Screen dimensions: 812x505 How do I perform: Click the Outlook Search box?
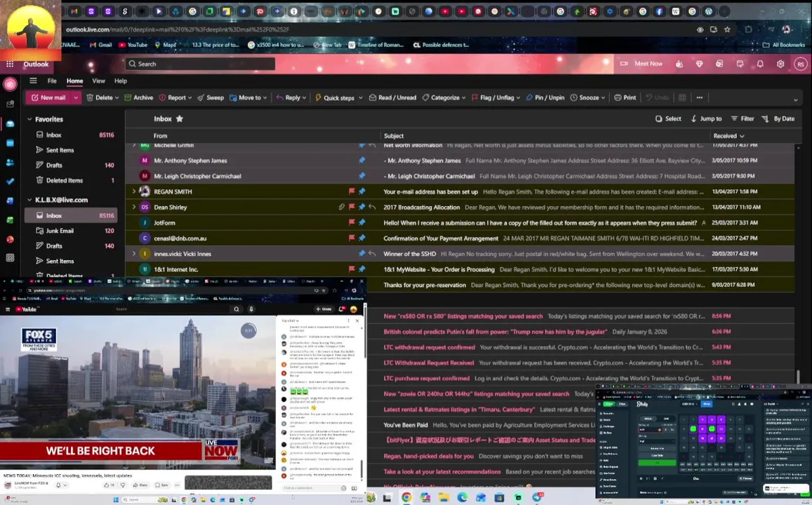click(x=200, y=64)
